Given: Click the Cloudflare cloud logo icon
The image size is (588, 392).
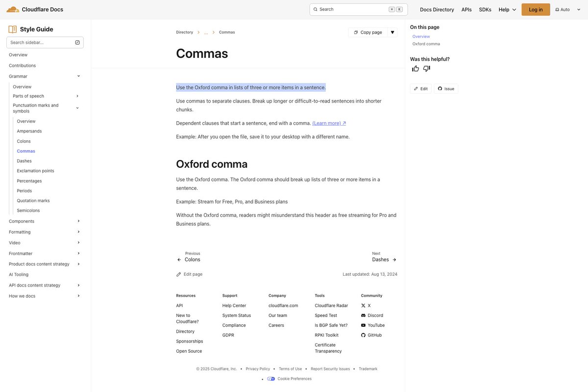Looking at the screenshot, I should click(13, 9).
